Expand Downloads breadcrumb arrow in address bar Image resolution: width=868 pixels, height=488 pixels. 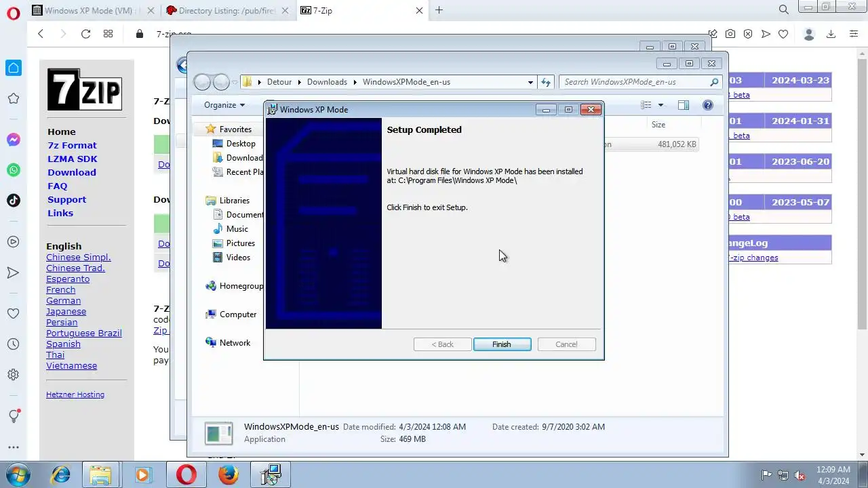coord(355,82)
